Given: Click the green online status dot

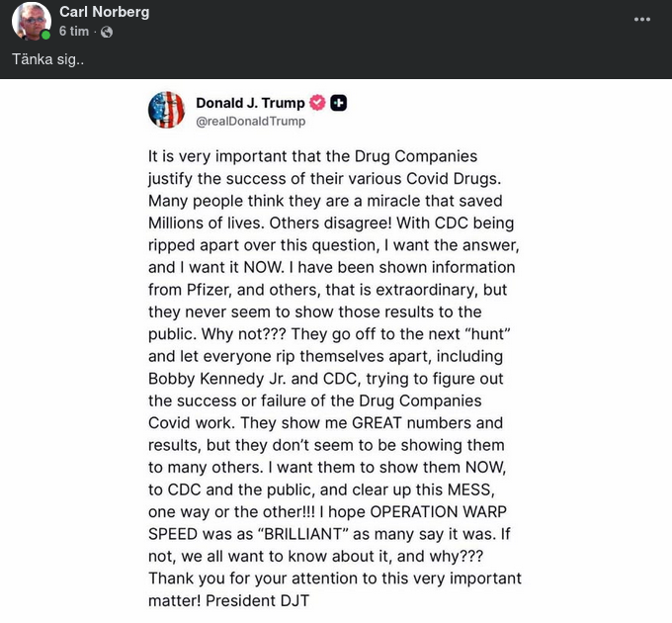Looking at the screenshot, I should point(45,35).
